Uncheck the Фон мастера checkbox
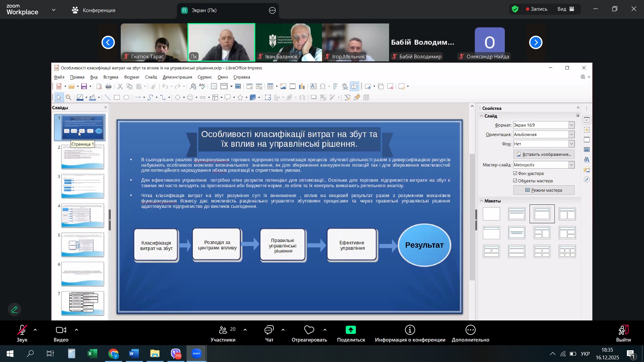 pyautogui.click(x=515, y=173)
